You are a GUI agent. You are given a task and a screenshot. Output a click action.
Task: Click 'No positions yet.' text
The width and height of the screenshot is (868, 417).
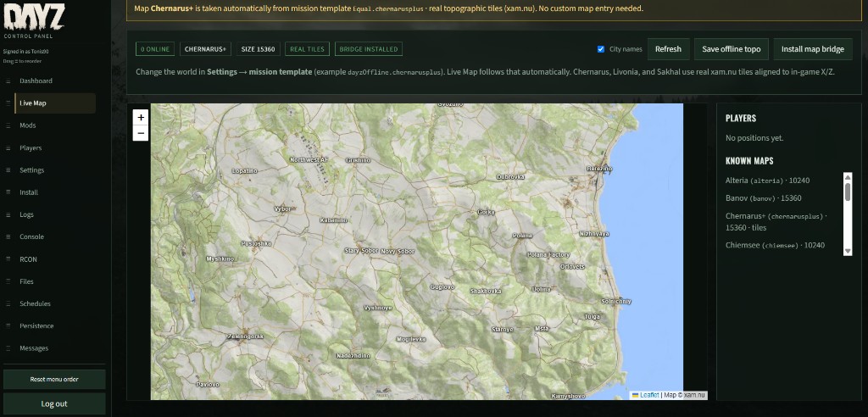(x=754, y=138)
